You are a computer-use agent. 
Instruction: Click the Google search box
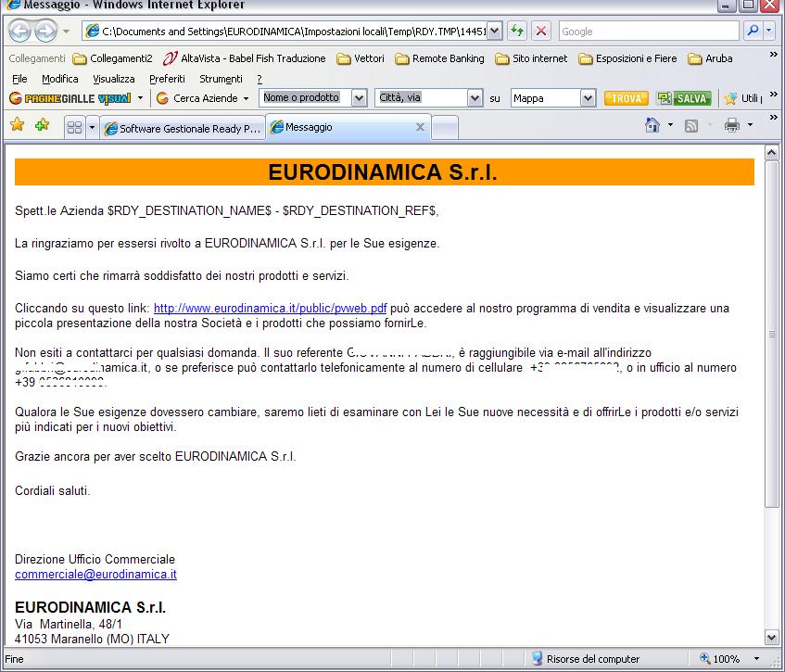(649, 31)
